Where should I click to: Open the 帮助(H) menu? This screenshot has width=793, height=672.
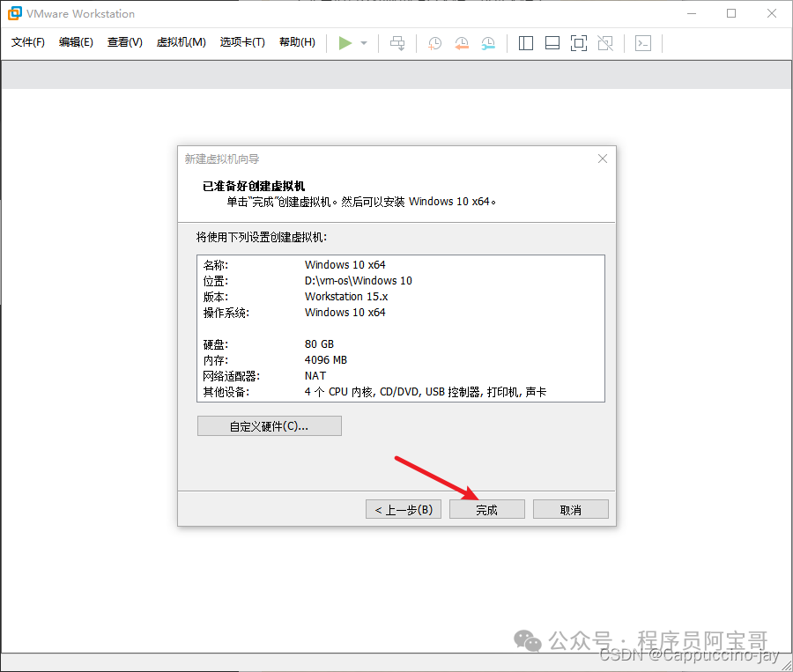298,42
